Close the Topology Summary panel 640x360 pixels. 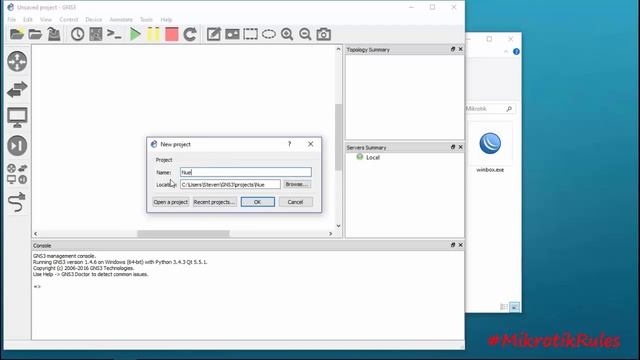[x=460, y=49]
